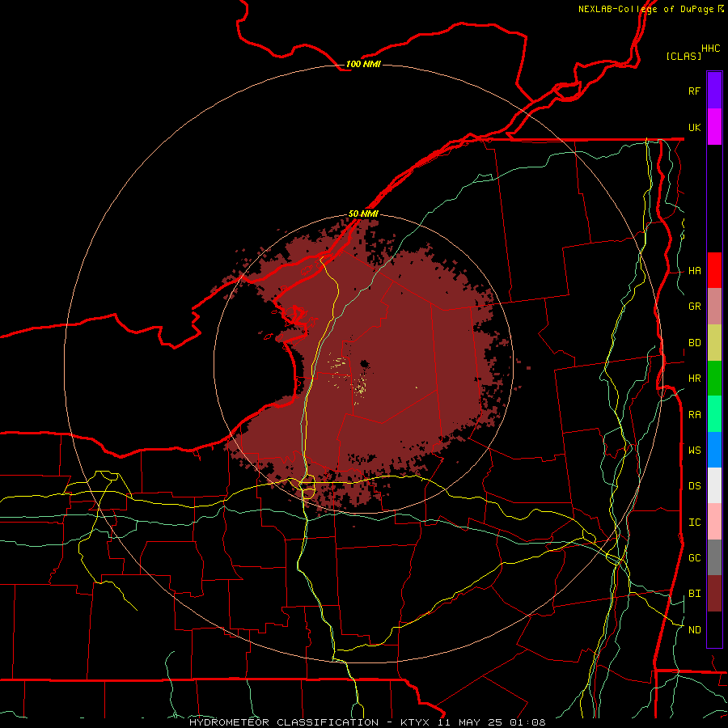Pick the RA light green swatch

[714, 414]
